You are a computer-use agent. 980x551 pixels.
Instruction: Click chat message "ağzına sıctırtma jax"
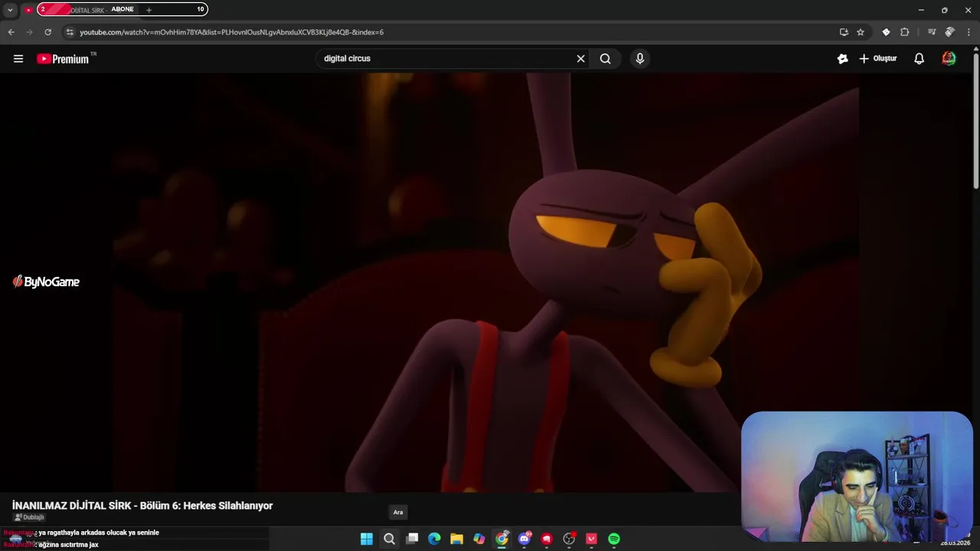(x=68, y=545)
